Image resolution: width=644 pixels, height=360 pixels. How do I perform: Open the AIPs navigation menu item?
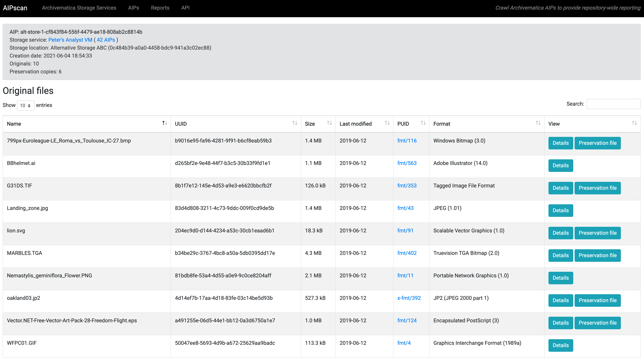tap(134, 8)
